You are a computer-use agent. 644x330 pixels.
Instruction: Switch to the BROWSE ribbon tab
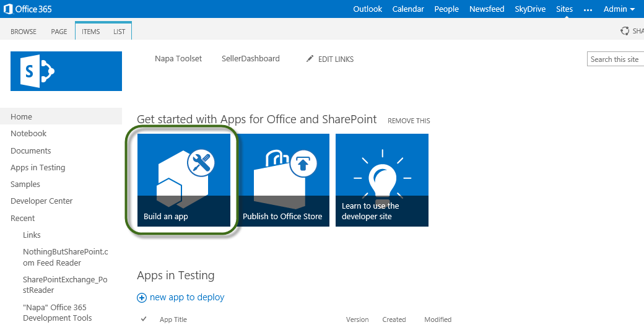tap(24, 32)
